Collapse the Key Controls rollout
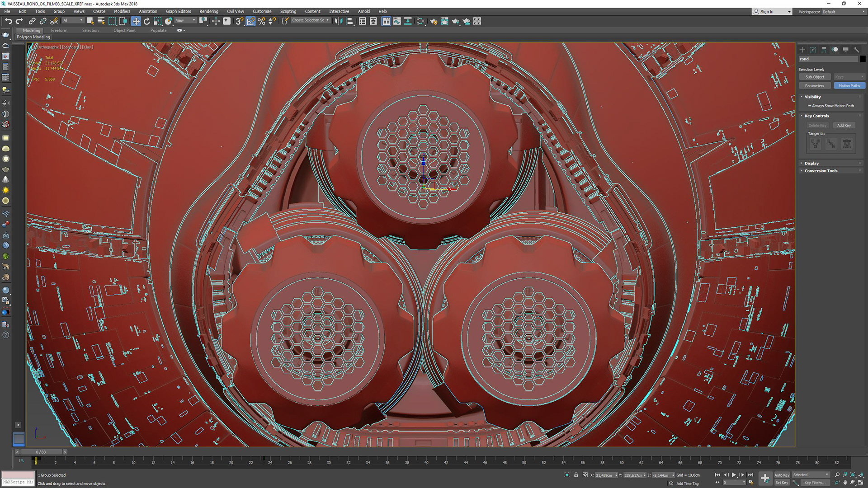Screen dimensions: 868x488 click(x=816, y=116)
